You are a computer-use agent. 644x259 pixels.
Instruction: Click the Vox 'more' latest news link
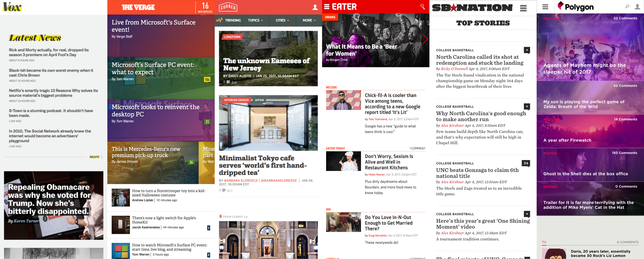coord(96,157)
